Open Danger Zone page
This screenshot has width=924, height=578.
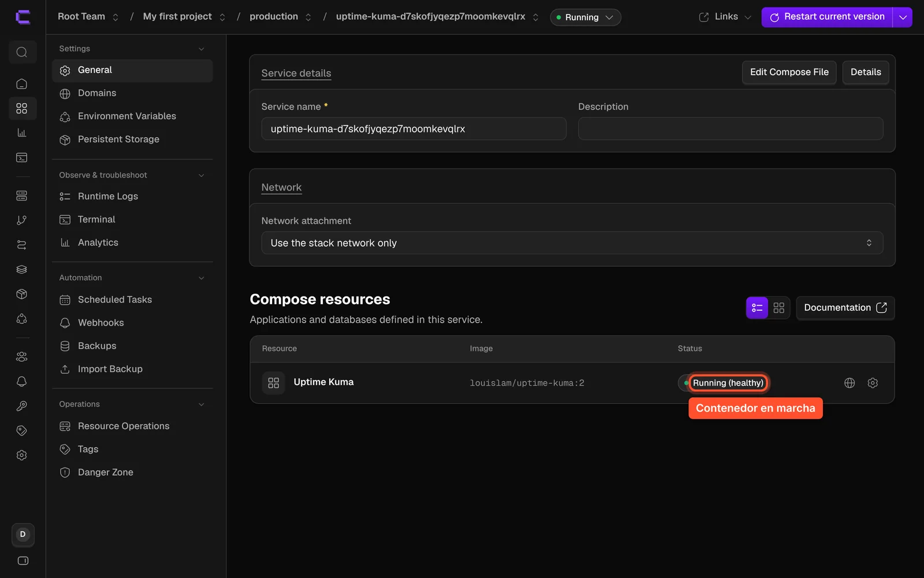[132, 472]
